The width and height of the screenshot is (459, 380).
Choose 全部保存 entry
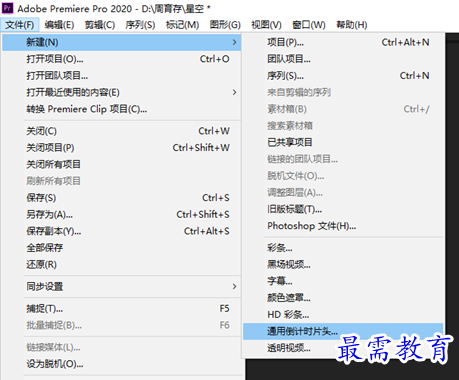tap(121, 248)
